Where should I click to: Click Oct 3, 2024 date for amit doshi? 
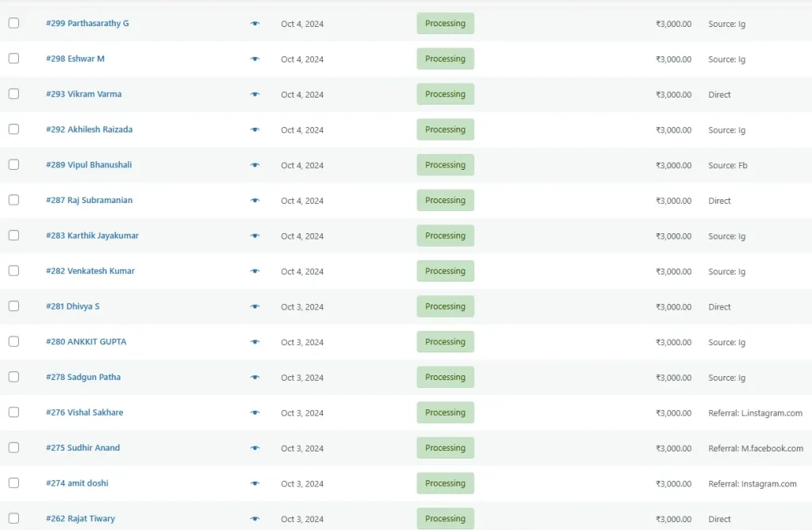pos(302,484)
